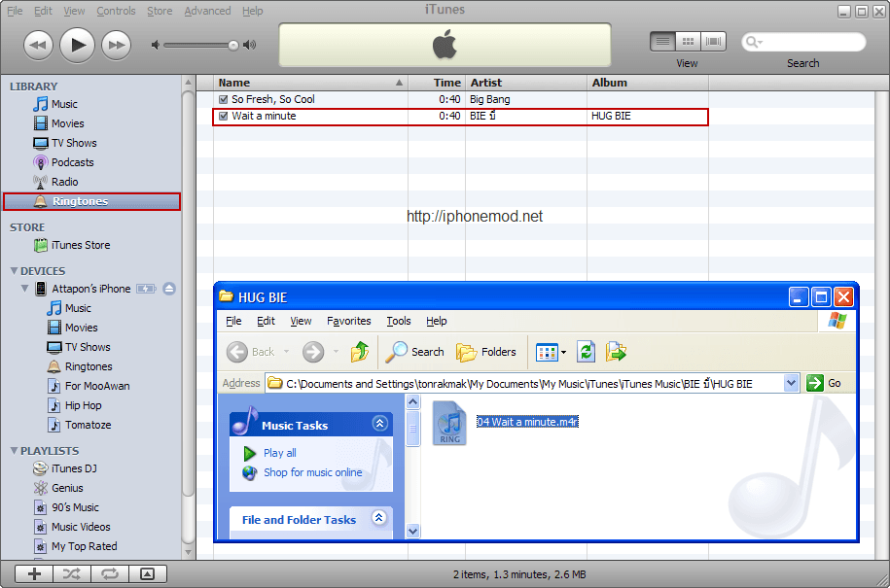Open the 90's Music smart playlist
Screen dimensions: 890x588
(66, 507)
